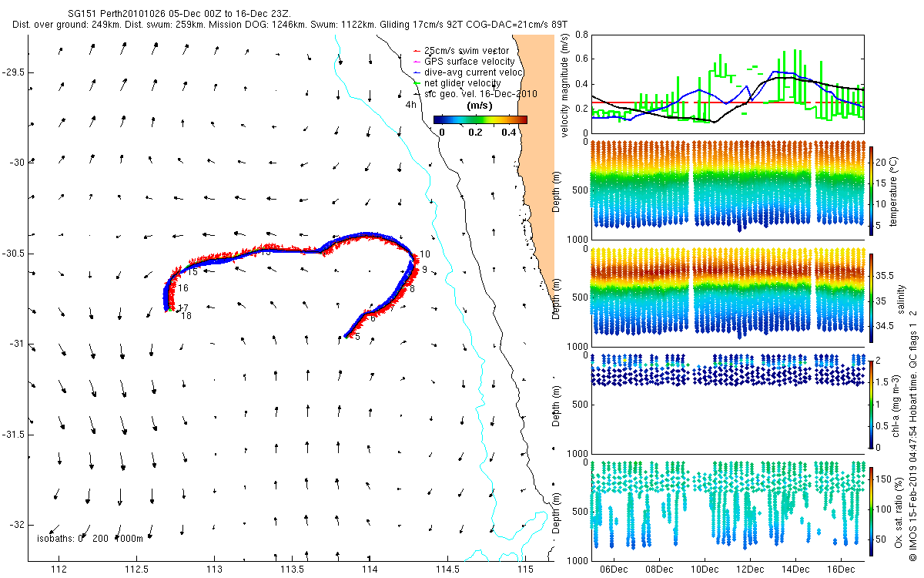Viewport: 924px width, 578px height.
Task: Click longitude tick label '115'
Action: point(526,570)
